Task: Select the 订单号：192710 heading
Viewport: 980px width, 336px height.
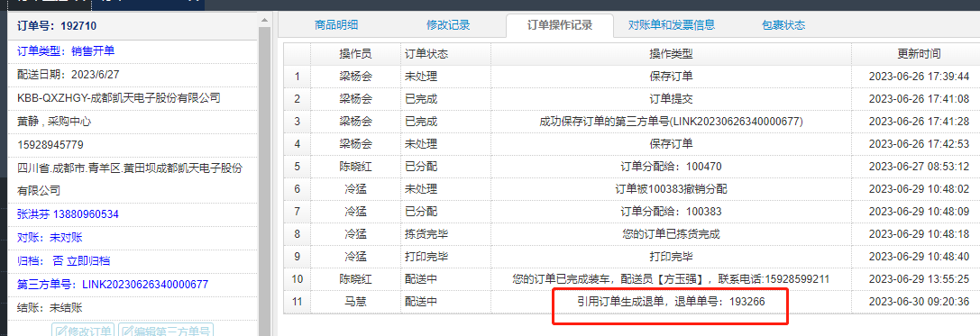Action: click(x=57, y=26)
